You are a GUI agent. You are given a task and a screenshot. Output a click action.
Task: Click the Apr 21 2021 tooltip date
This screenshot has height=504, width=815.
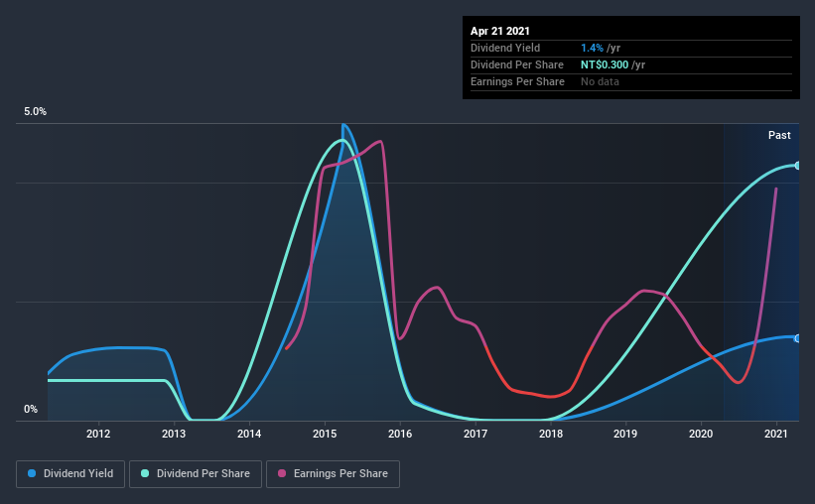tap(500, 31)
